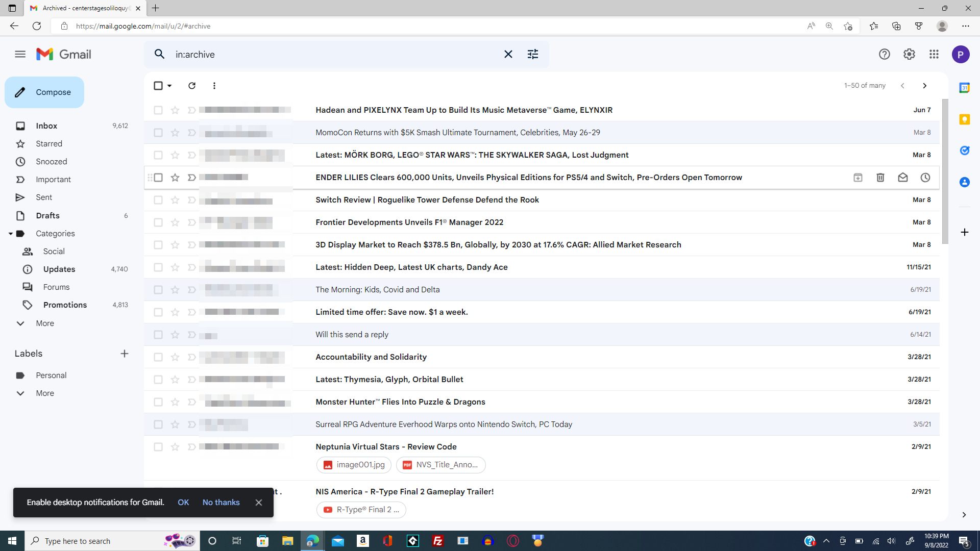Clear the in:archive search with the X icon
The height and width of the screenshot is (551, 980).
tap(508, 54)
